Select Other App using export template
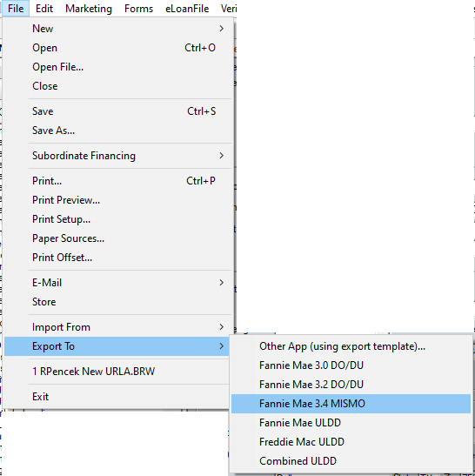475x476 pixels. [x=351, y=346]
